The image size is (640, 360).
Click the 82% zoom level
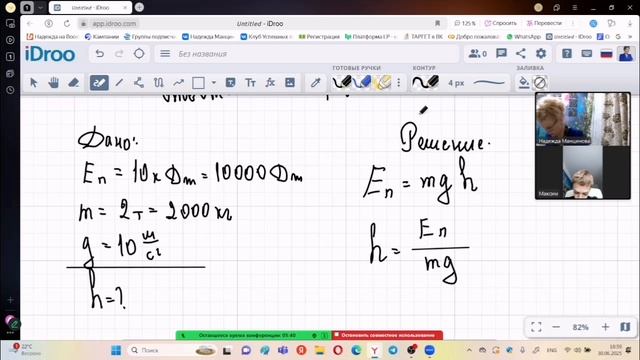click(580, 327)
